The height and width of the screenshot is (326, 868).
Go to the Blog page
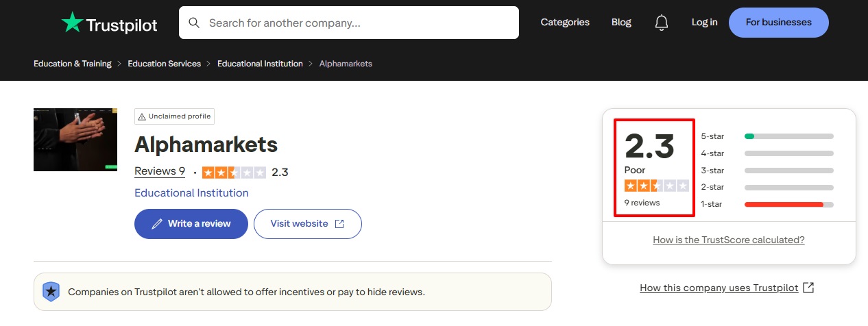[x=621, y=23]
